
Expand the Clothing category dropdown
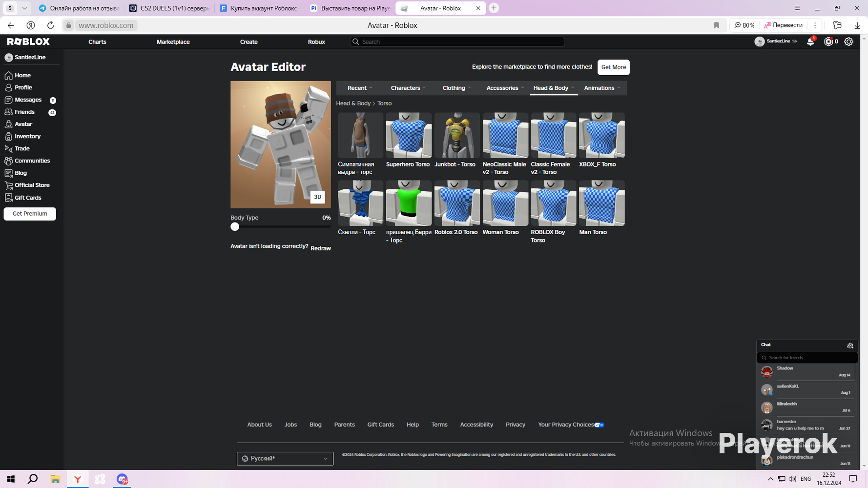click(x=457, y=88)
